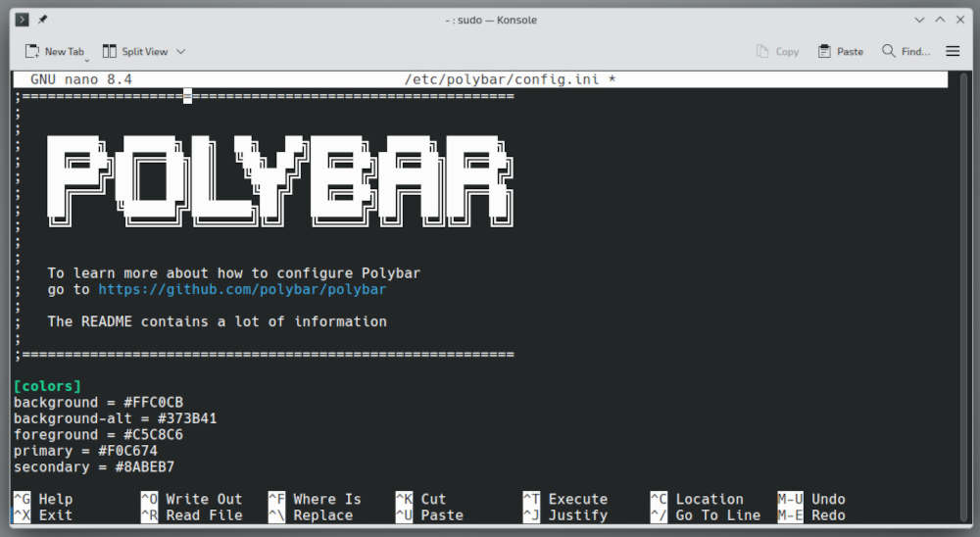
Task: Open a New Tab in Konsole
Action: (55, 52)
